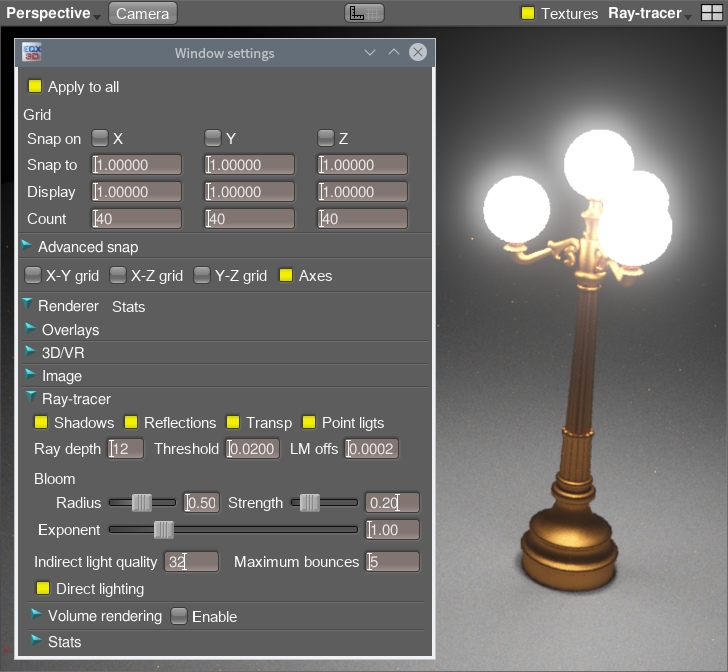Collapse the Ray-tracer section
This screenshot has height=672, width=728.
point(29,398)
